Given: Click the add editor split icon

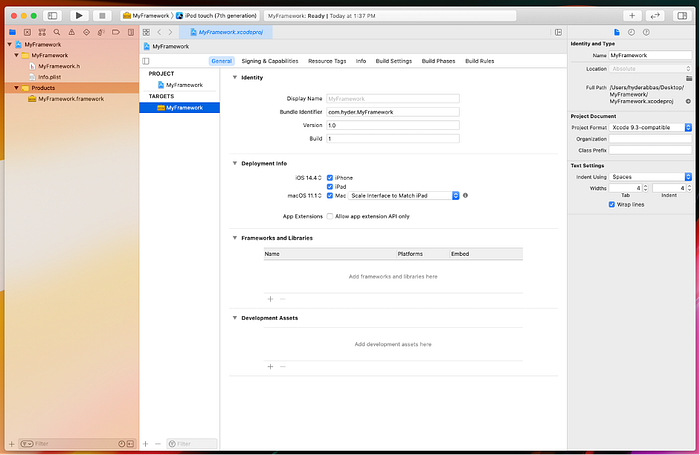Looking at the screenshot, I should [x=558, y=32].
